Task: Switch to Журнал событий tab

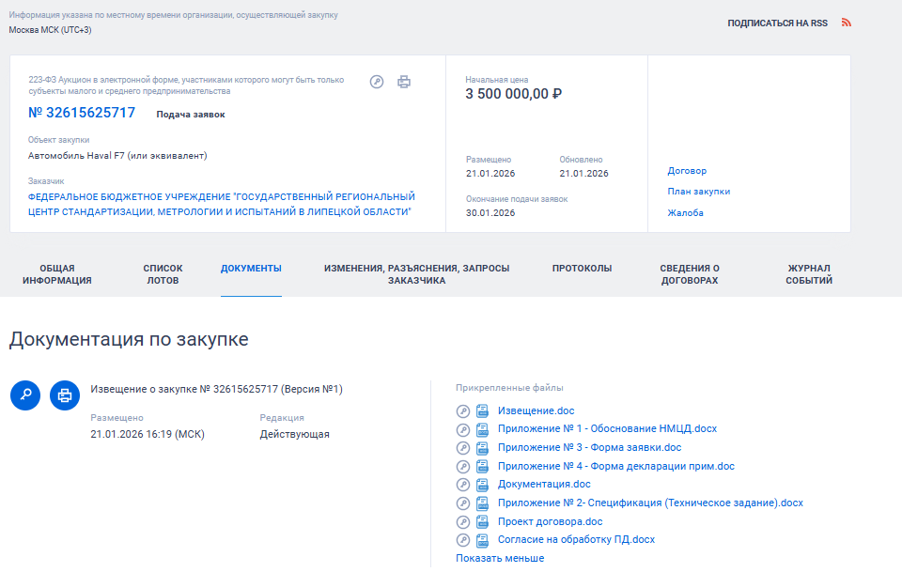Action: coord(809,274)
